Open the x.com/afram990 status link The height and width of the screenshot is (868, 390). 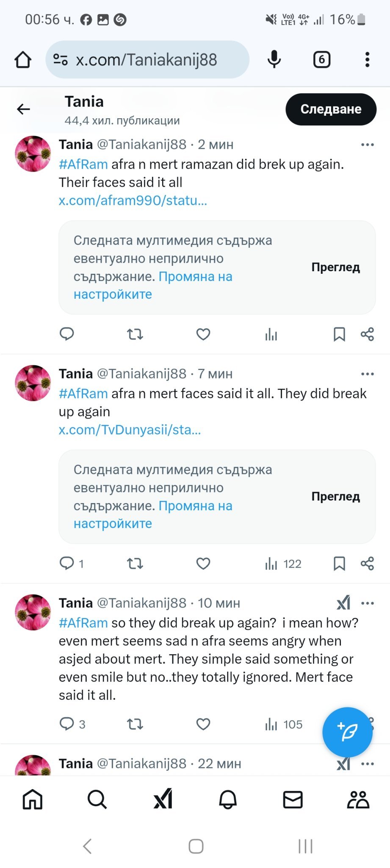(133, 200)
